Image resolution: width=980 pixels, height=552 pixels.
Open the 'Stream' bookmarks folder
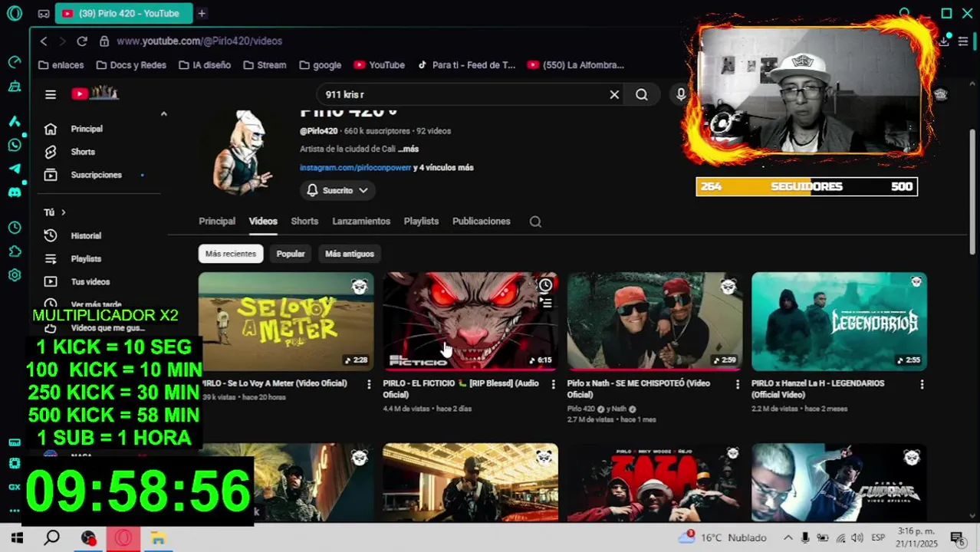[265, 65]
